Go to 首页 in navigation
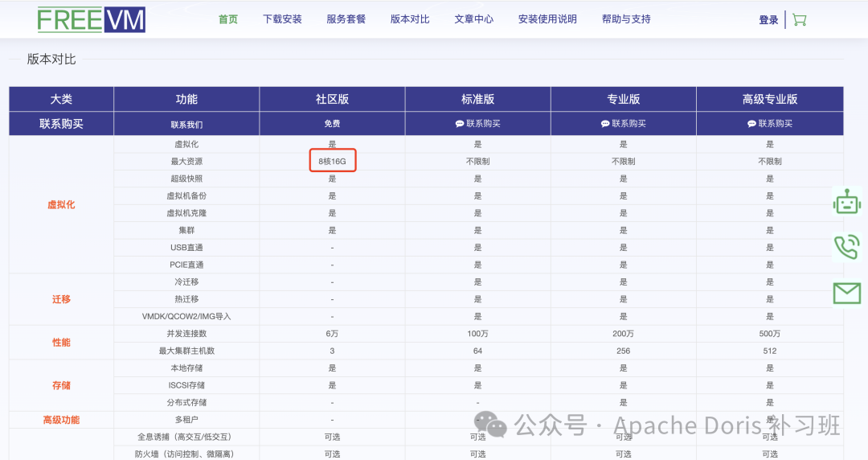868x460 pixels. pos(228,19)
